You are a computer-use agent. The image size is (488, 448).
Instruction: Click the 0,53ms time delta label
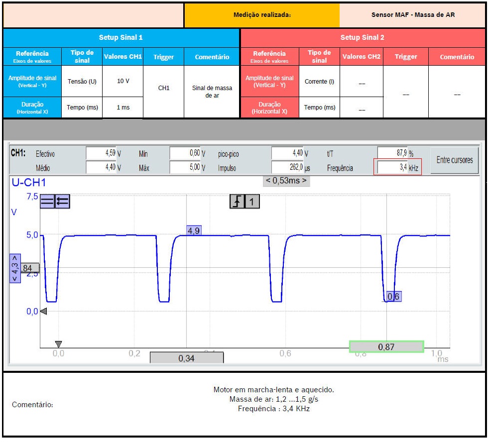286,180
